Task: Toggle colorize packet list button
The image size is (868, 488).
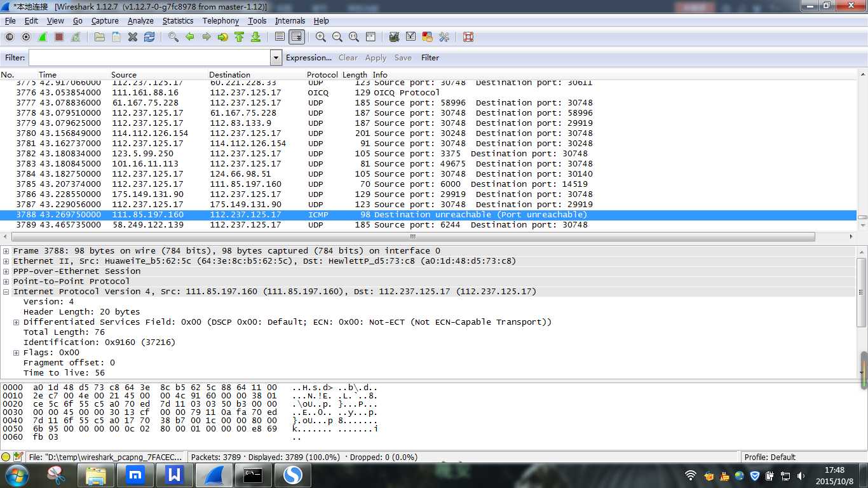Action: [280, 37]
